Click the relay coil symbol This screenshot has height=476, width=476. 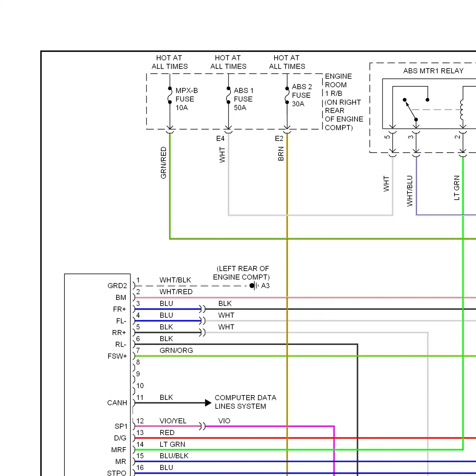tap(463, 109)
